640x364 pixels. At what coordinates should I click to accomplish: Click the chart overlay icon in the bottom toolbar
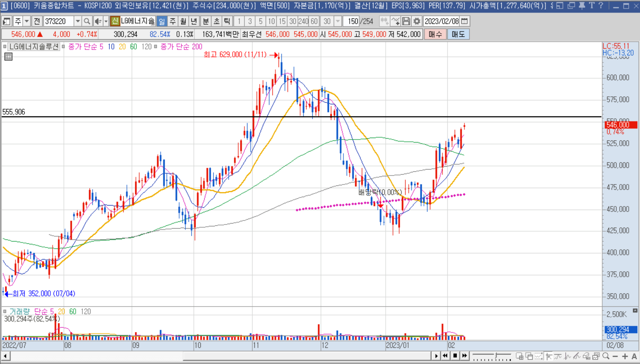tap(597, 356)
